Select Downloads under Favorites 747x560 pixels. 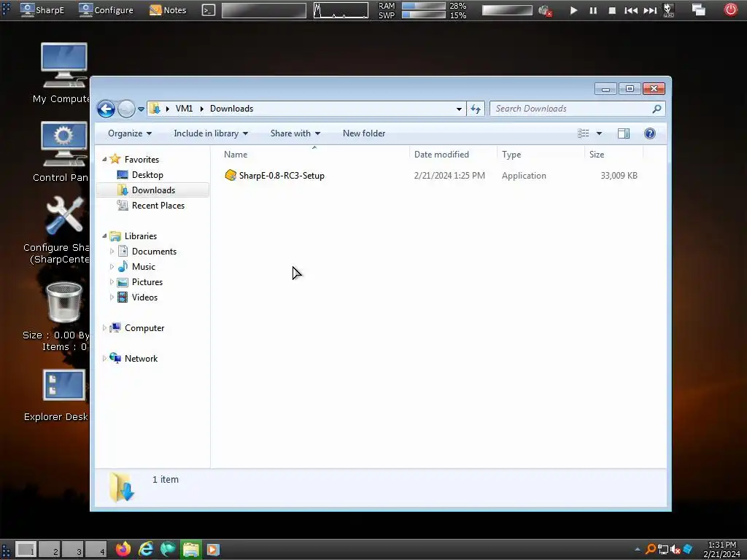[x=153, y=190]
